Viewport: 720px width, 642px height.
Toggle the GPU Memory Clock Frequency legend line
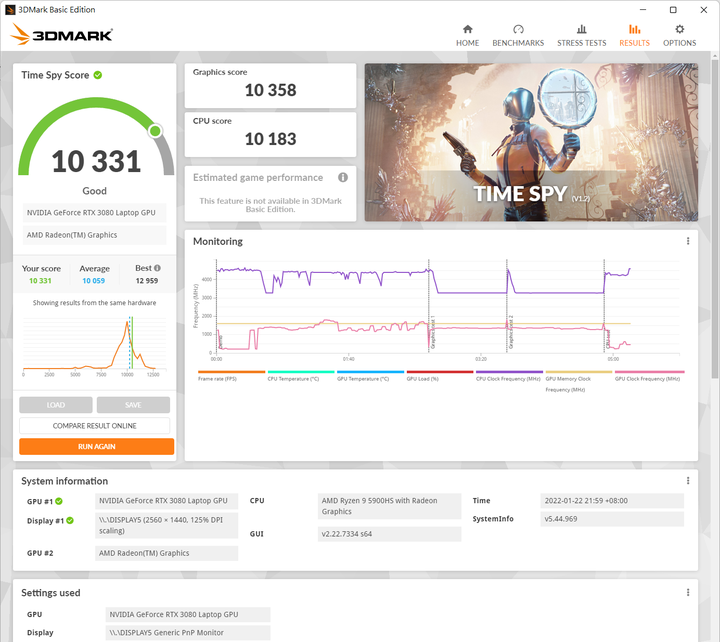[x=579, y=381]
